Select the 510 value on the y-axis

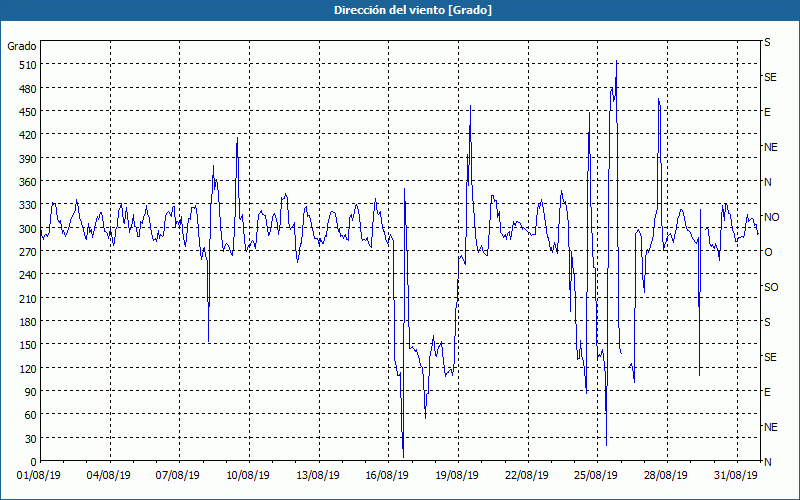[x=28, y=65]
